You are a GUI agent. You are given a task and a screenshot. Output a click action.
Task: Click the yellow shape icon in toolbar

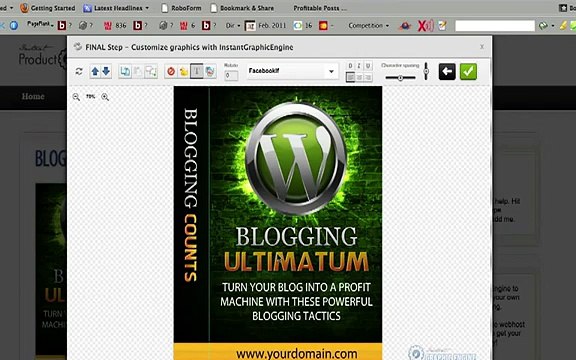coord(183,72)
